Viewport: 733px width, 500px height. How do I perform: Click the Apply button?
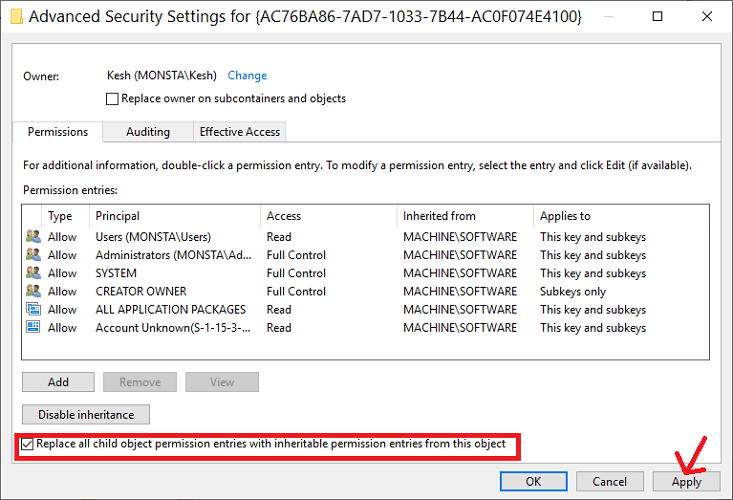(686, 482)
